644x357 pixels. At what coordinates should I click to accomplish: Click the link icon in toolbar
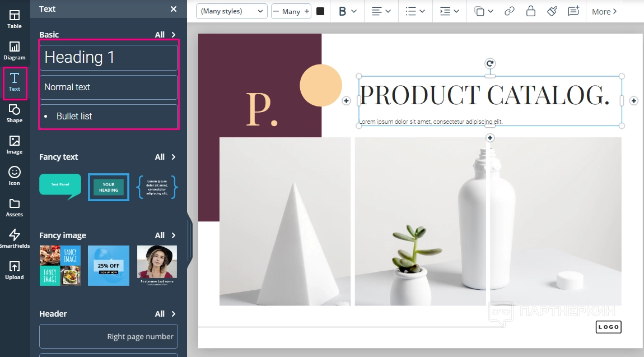(x=509, y=11)
